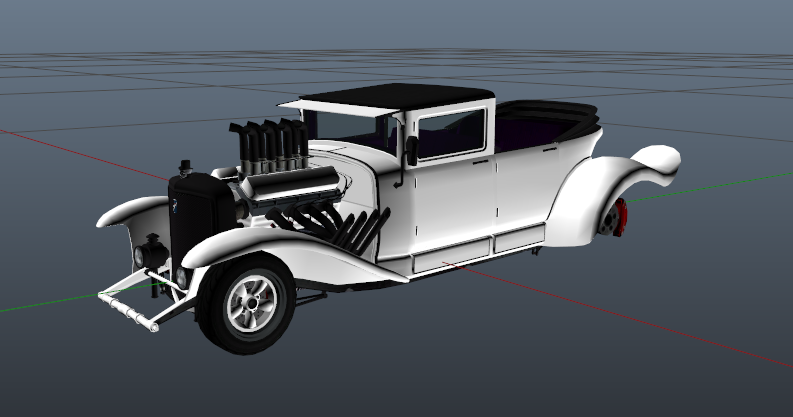Select the engine intake stacks
Viewport: 793px width, 417px height.
[x=270, y=145]
